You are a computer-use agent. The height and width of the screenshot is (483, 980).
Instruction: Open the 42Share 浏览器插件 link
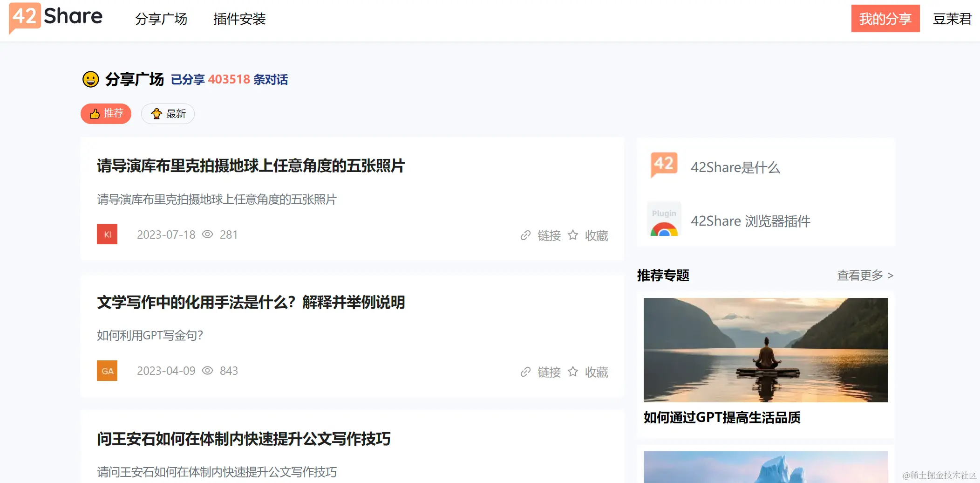750,221
